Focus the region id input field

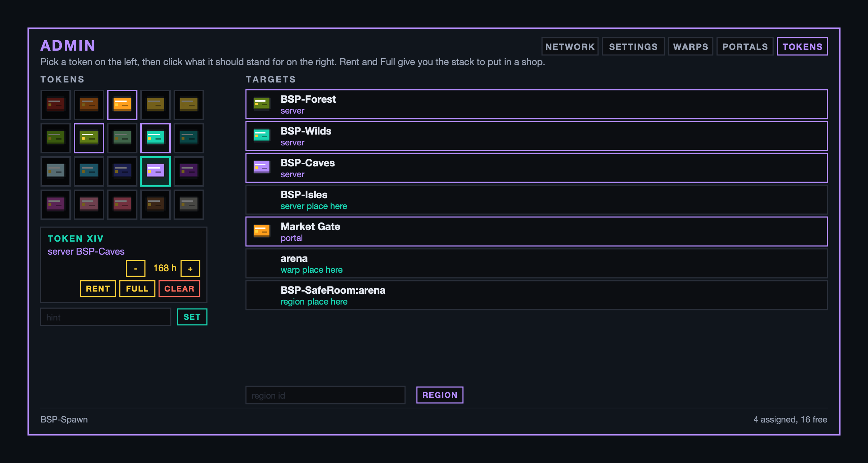pyautogui.click(x=325, y=395)
